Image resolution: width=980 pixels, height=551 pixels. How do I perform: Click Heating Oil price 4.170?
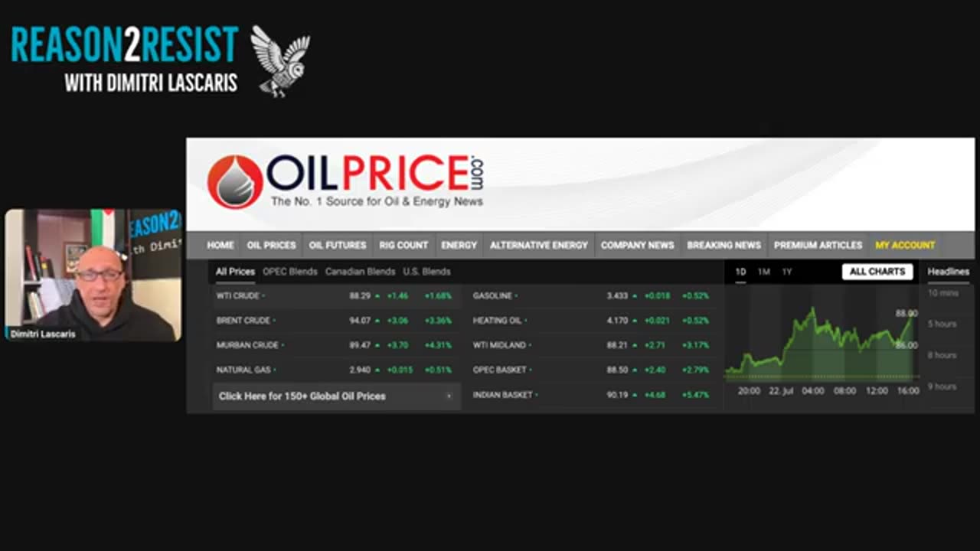tap(617, 321)
